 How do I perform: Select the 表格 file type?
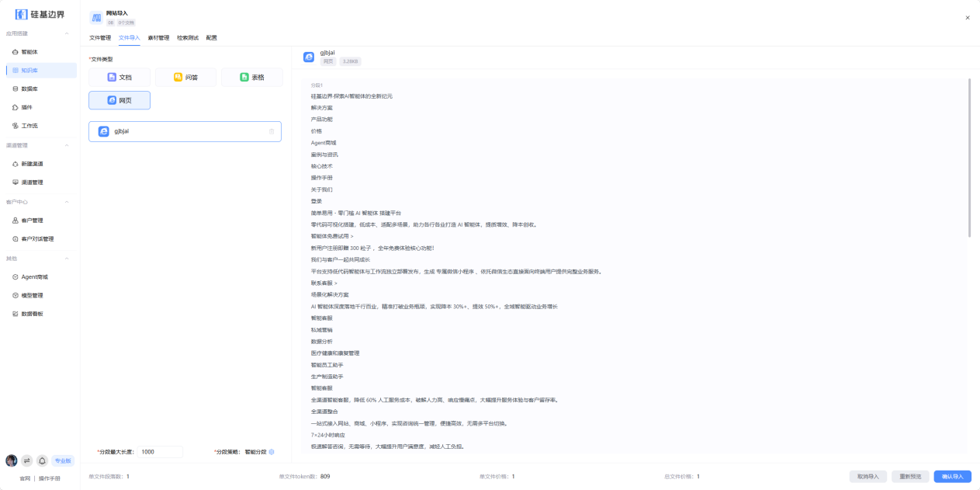click(x=251, y=78)
